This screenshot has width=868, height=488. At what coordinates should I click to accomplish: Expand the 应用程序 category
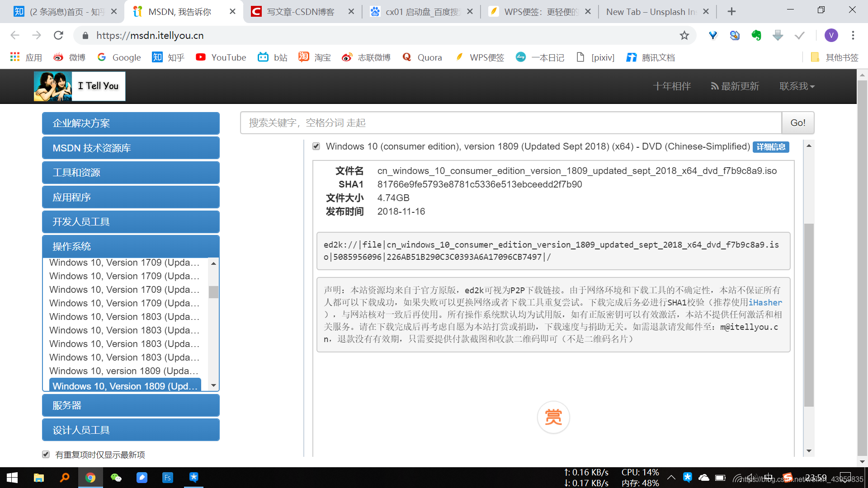(x=131, y=197)
